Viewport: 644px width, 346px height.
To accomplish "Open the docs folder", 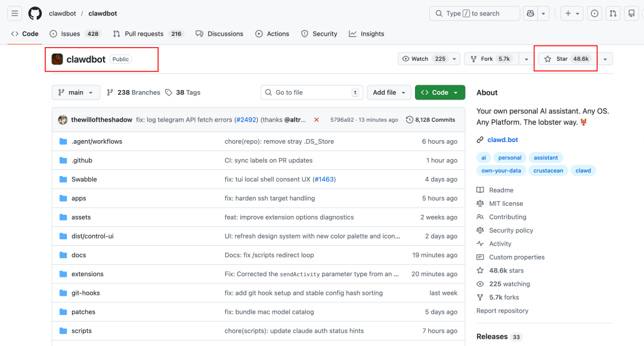I will click(x=79, y=255).
